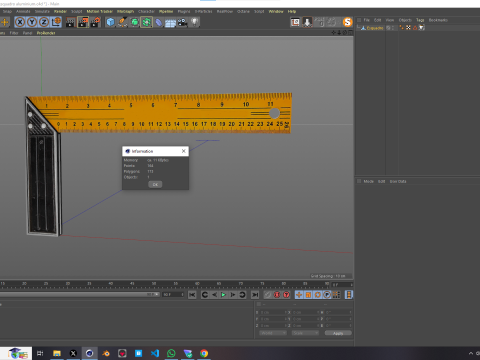
Task: Open Windows Task View on the taskbar
Action: click(x=40, y=353)
